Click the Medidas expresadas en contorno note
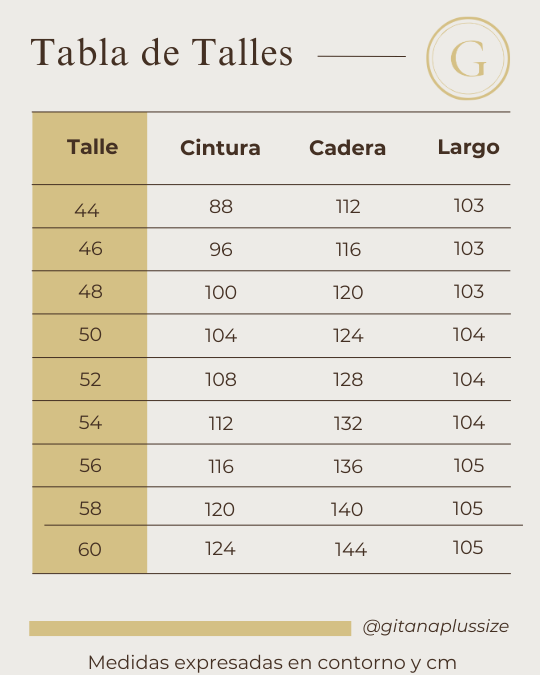Screen dimensions: 540x675 (x=272, y=663)
